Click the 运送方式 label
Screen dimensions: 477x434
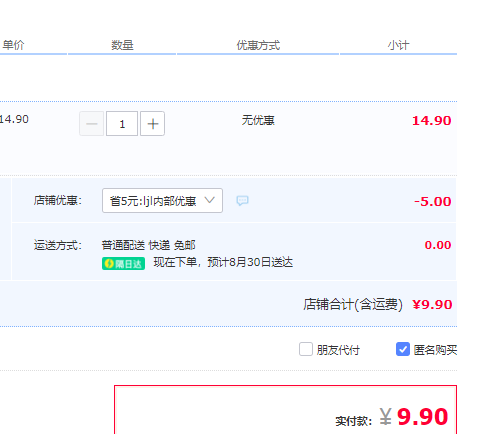point(58,245)
